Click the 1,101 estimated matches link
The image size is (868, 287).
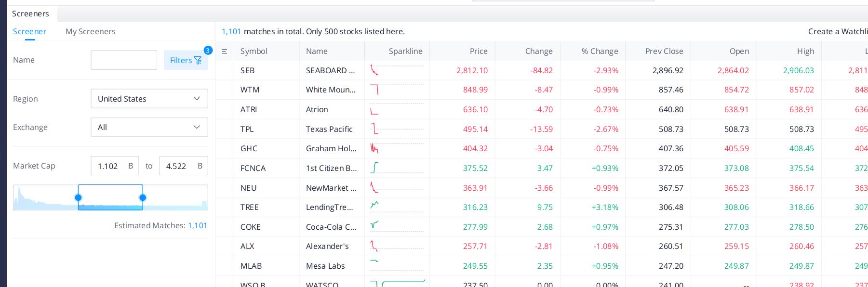pos(198,225)
